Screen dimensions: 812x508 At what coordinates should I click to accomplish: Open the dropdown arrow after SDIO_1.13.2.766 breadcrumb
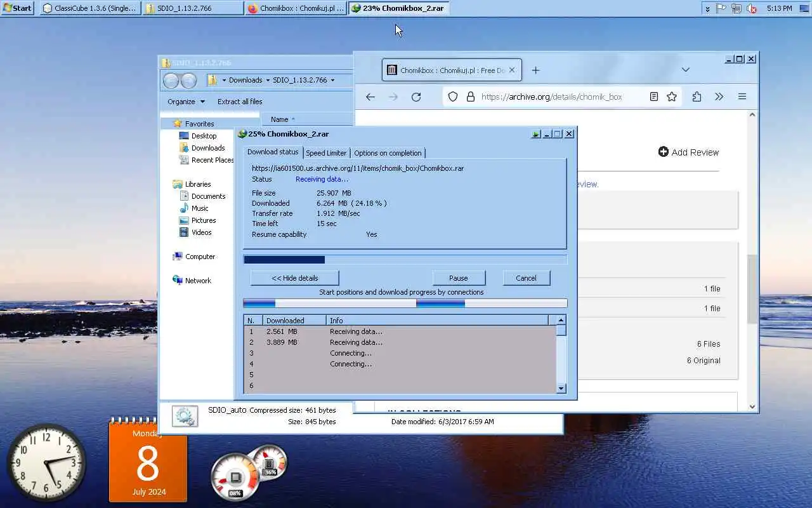[332, 81]
